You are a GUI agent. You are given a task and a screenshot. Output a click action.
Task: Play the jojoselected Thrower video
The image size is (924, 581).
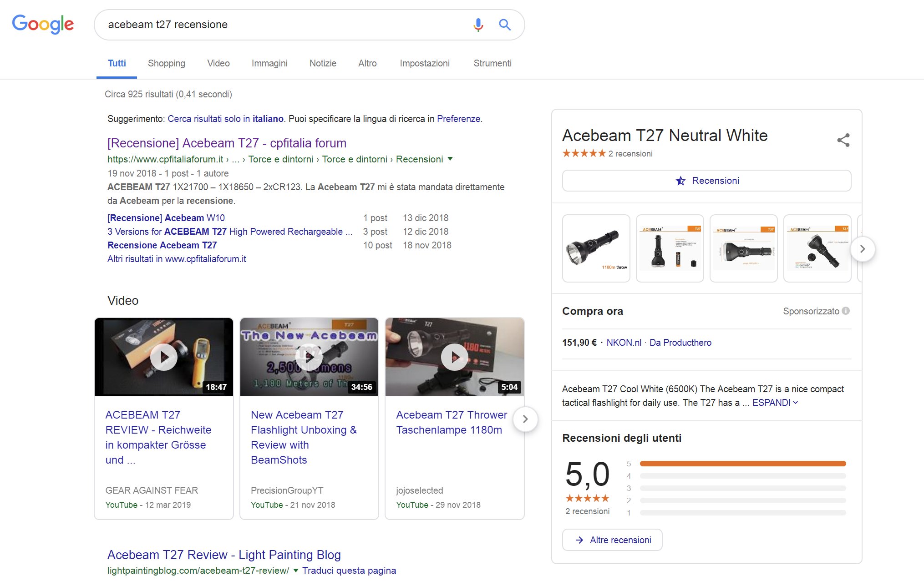455,357
